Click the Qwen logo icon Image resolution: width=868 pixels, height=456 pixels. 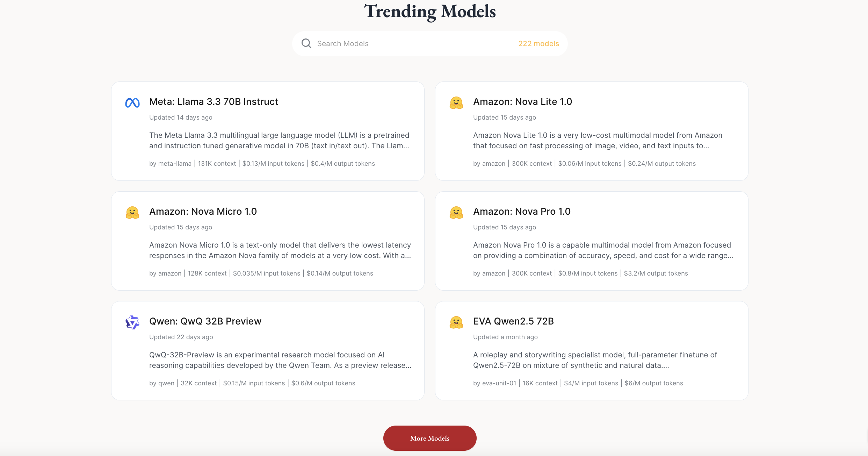pos(132,322)
